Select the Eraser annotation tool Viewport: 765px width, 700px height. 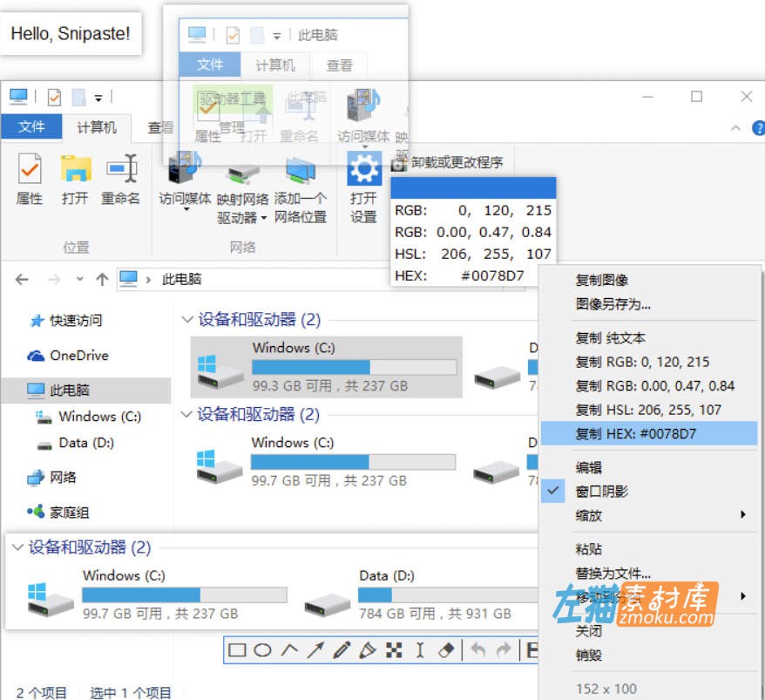tap(446, 650)
